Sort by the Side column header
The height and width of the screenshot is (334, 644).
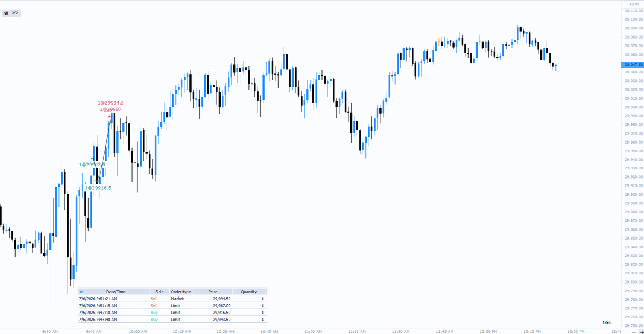[x=159, y=292]
